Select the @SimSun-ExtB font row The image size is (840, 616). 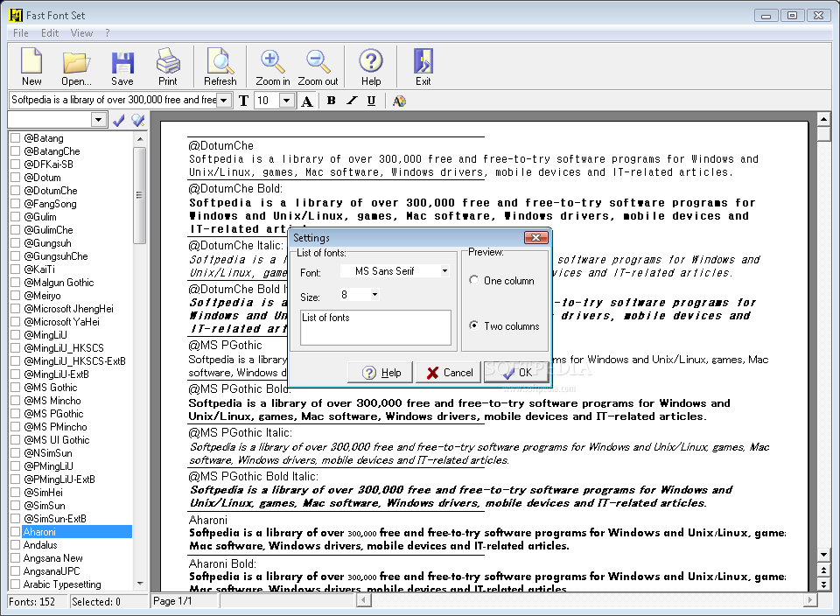(x=54, y=519)
